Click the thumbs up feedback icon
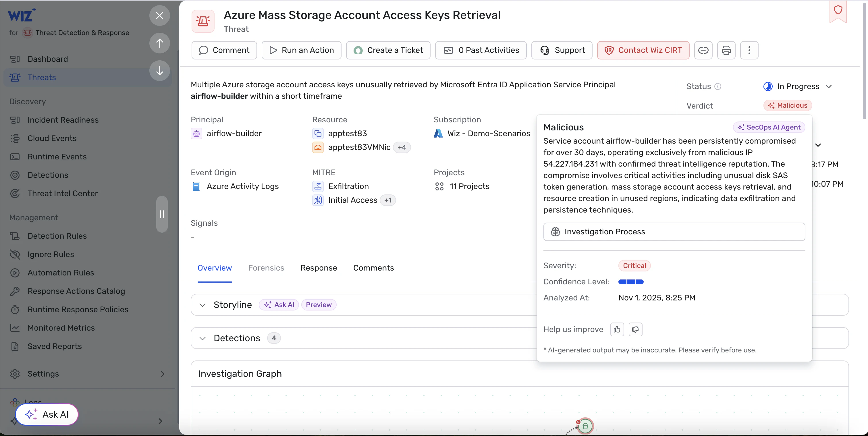This screenshot has height=436, width=868. 617,329
